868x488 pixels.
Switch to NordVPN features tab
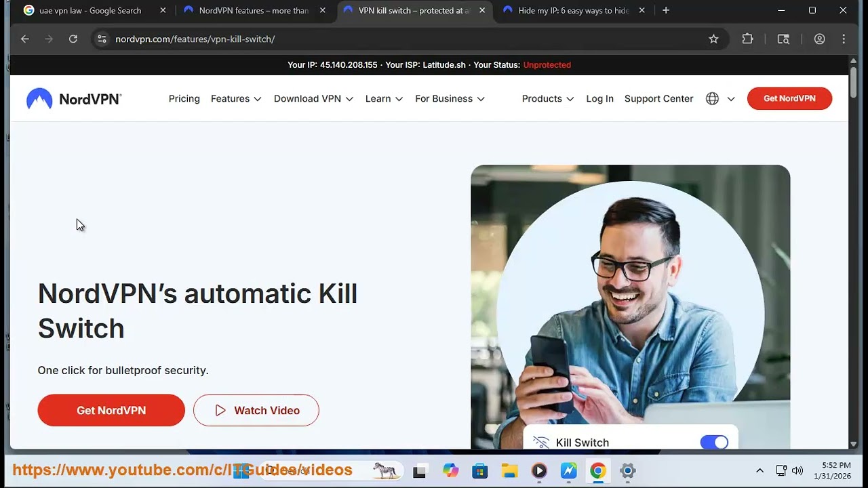pos(254,11)
